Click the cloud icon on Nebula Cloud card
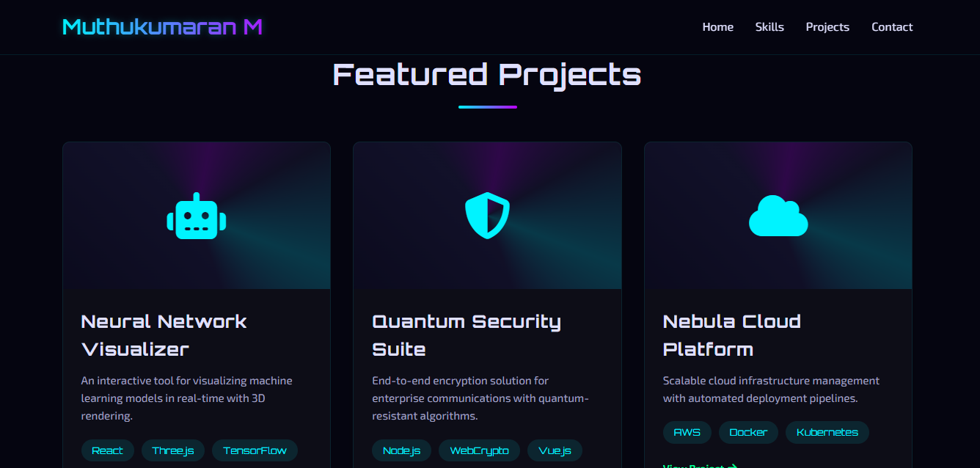 (x=778, y=216)
